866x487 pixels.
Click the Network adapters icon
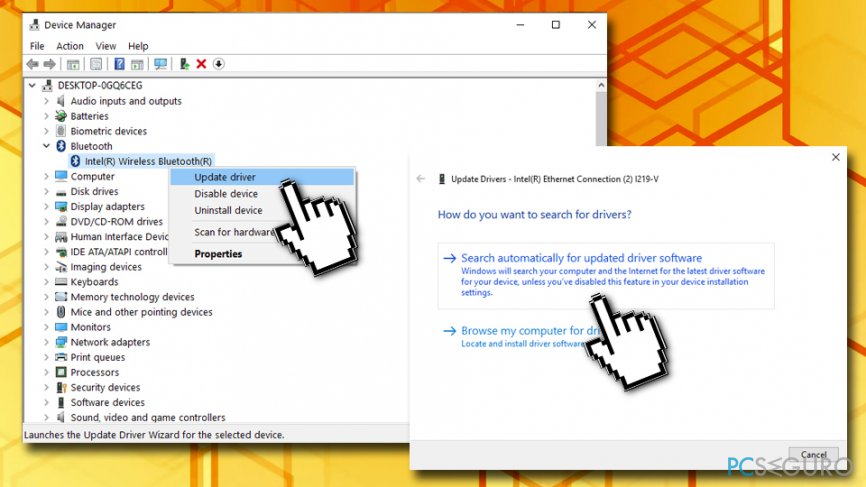[x=61, y=342]
